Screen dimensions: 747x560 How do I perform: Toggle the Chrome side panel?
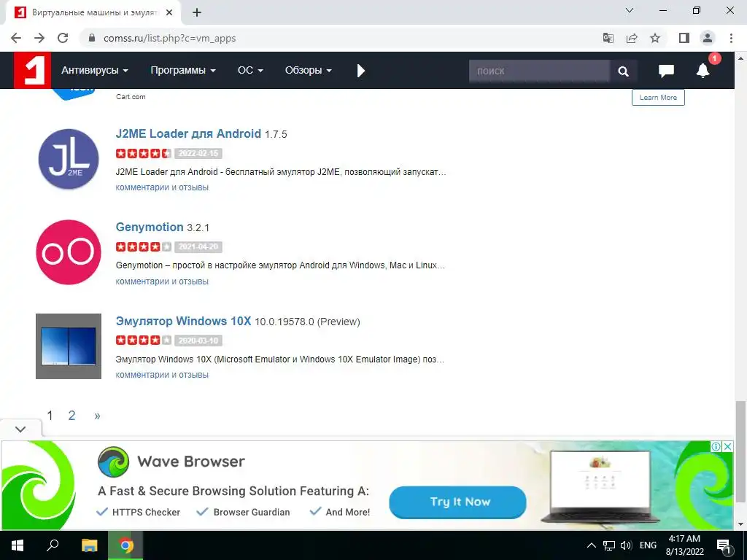[x=684, y=38]
